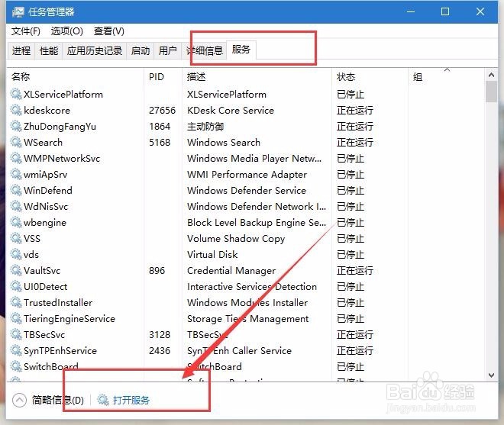The height and width of the screenshot is (425, 504).
Task: Click Credential Manager description
Action: (x=231, y=271)
